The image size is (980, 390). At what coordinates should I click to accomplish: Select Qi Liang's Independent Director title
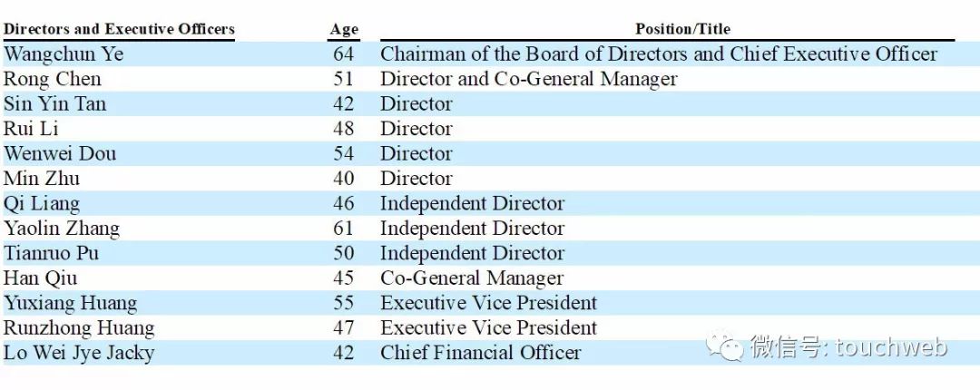(472, 204)
